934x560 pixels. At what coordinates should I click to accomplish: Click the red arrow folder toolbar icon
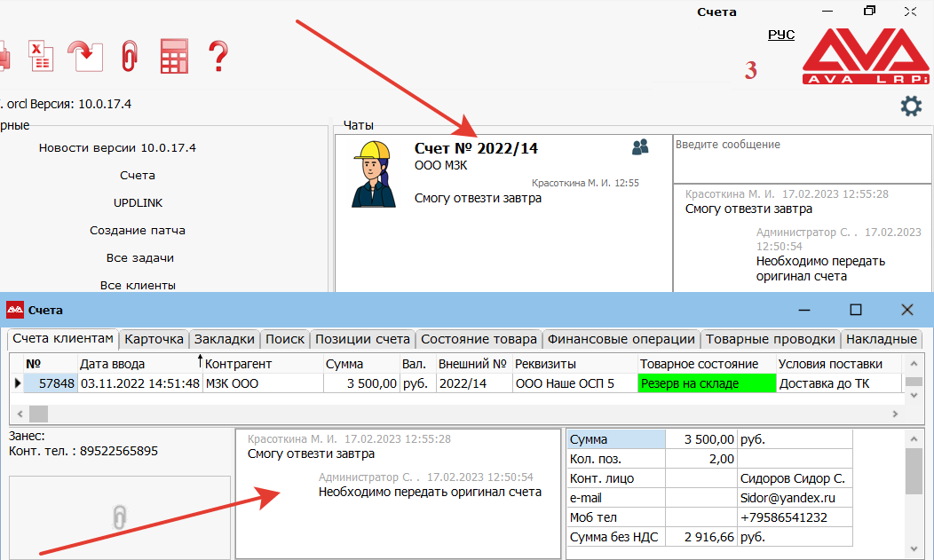(x=84, y=55)
